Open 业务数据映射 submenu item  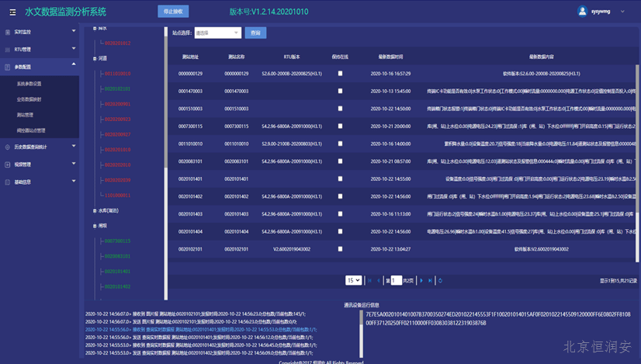pos(29,99)
